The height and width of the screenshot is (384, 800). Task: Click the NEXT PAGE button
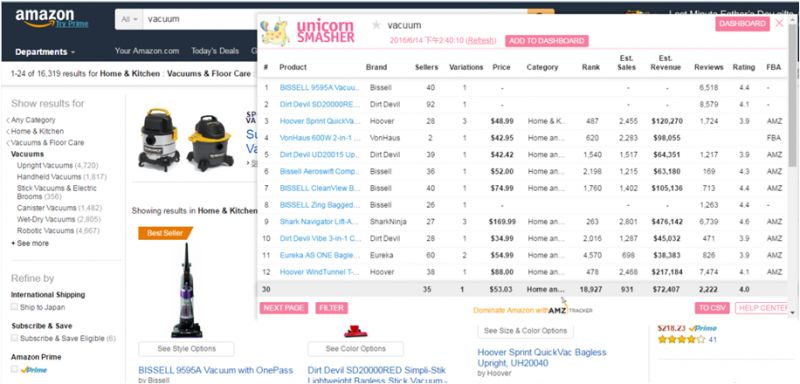[x=284, y=308]
